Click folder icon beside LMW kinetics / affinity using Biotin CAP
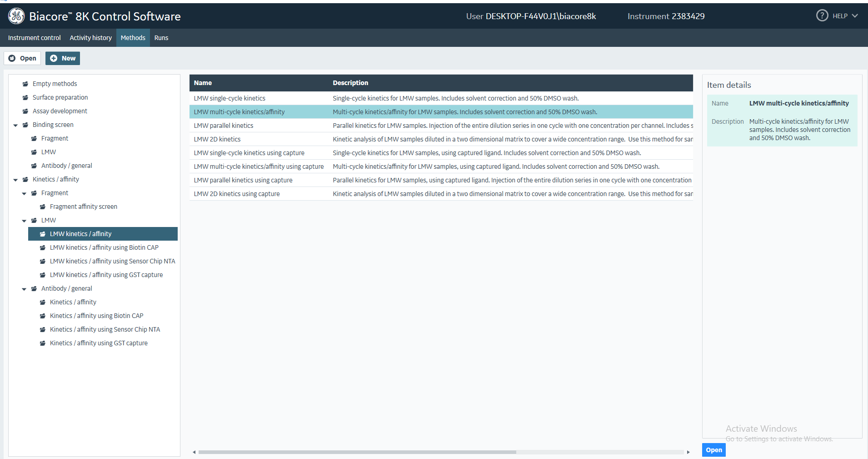This screenshot has width=868, height=459. tap(43, 248)
